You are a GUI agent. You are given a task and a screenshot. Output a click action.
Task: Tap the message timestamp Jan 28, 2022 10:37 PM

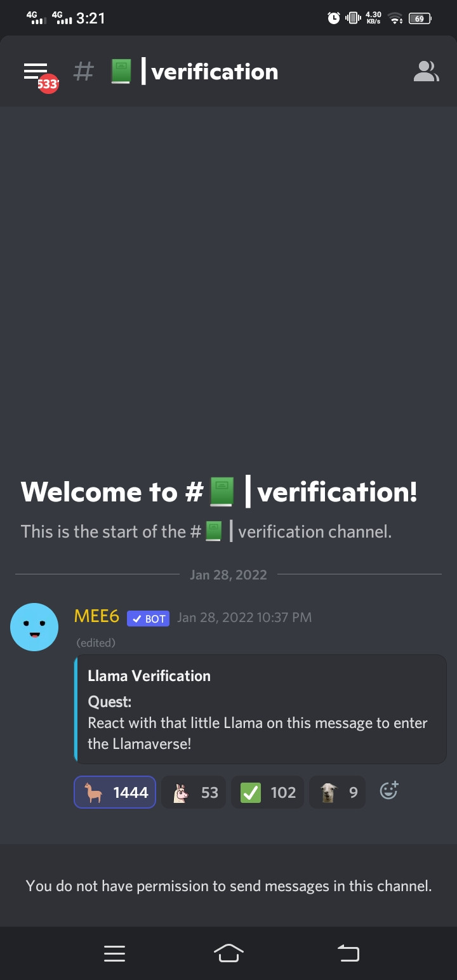pos(244,617)
